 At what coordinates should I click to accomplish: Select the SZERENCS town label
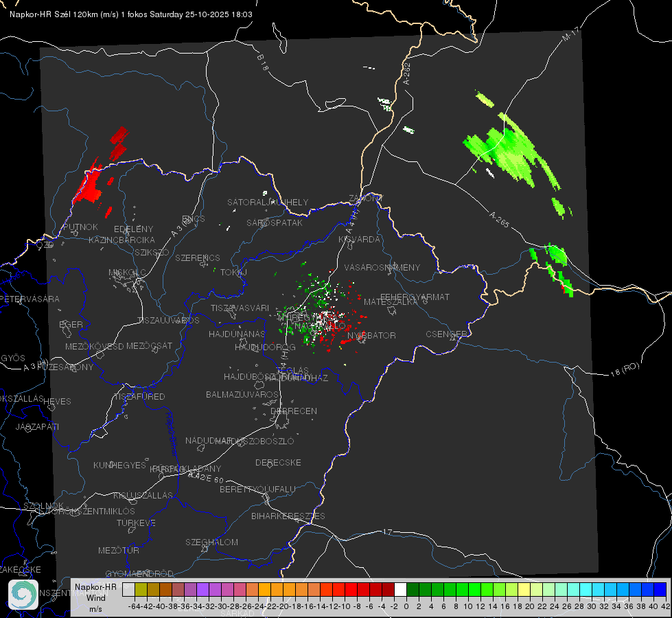click(198, 257)
